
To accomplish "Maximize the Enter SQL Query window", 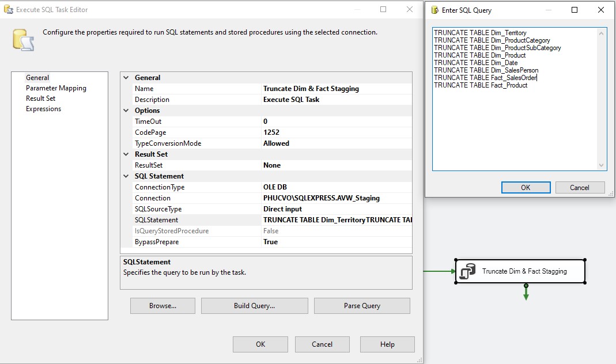I will (x=575, y=10).
